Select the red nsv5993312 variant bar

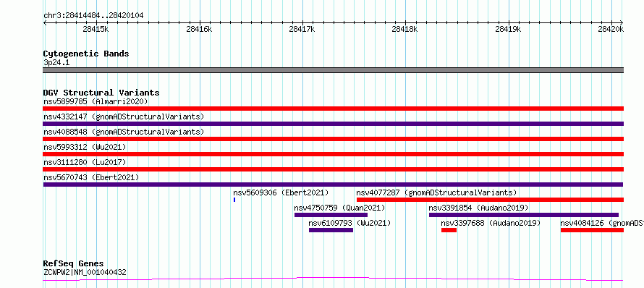click(334, 154)
